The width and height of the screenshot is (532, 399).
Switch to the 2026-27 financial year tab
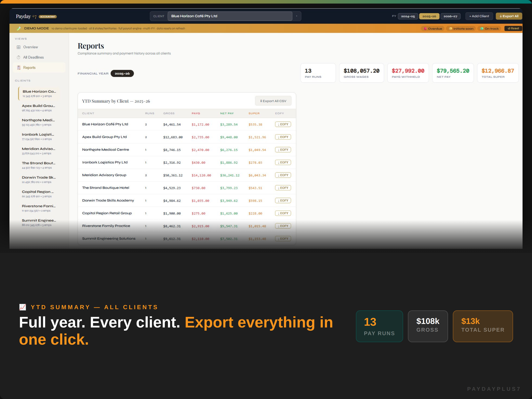(450, 16)
